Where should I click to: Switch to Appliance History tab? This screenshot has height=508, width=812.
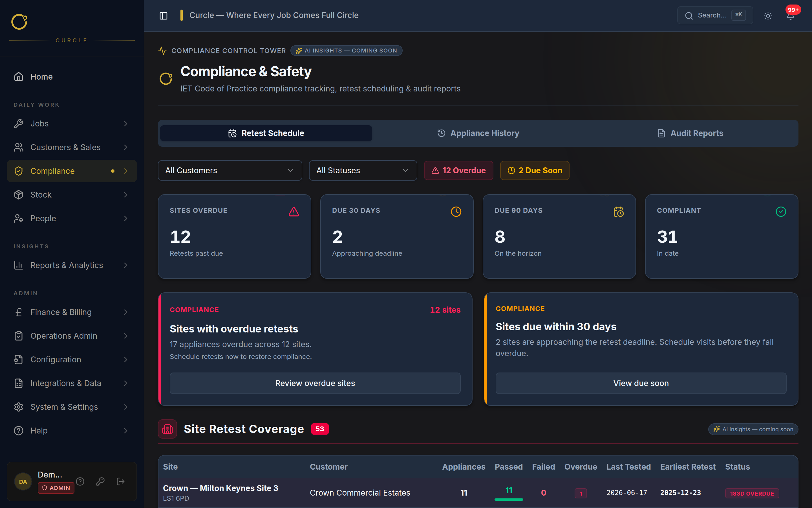tap(478, 133)
